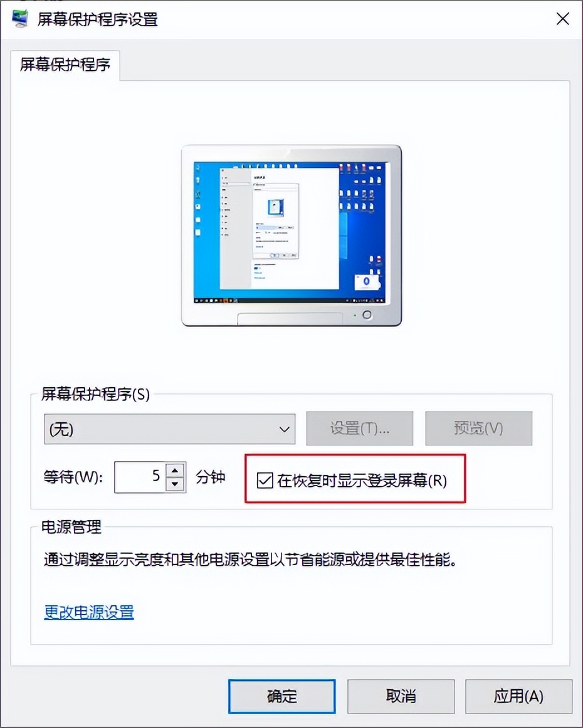Click the 设置(T)... button
The width and height of the screenshot is (583, 728).
click(360, 428)
